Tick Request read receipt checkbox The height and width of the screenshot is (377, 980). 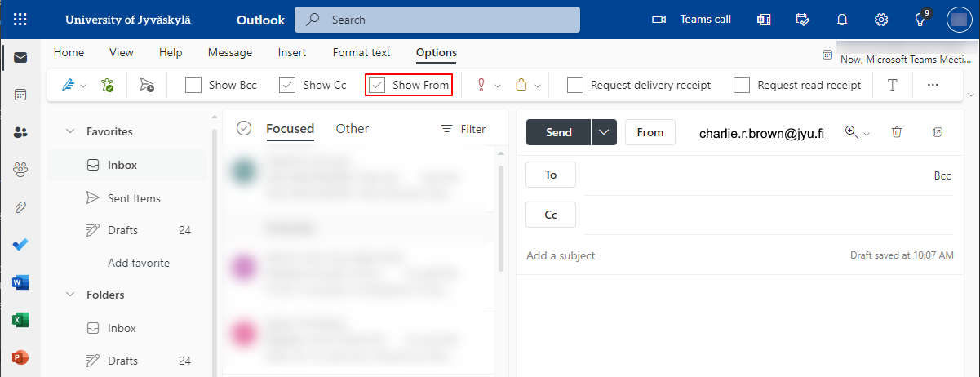742,85
